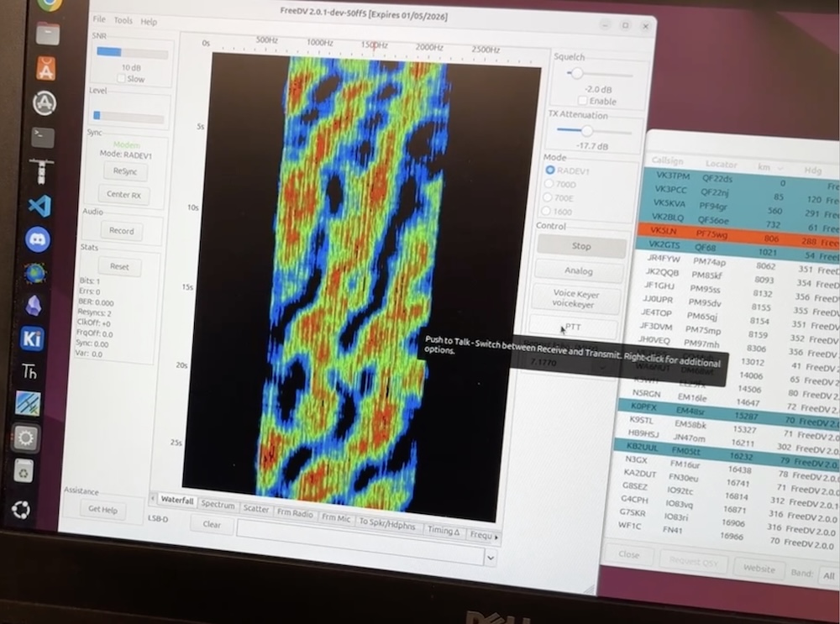Select the JR4FYW row
Viewport: 840px width, 624px height.
738,264
